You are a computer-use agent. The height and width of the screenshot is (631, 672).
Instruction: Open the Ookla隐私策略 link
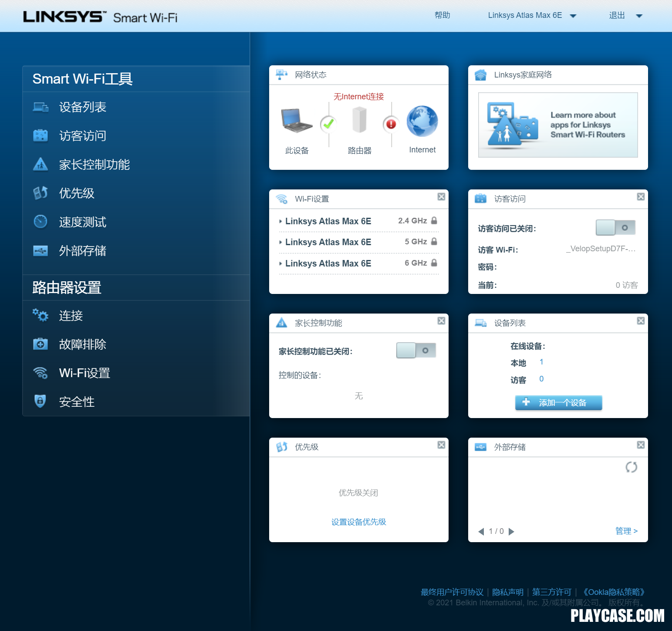click(x=613, y=592)
